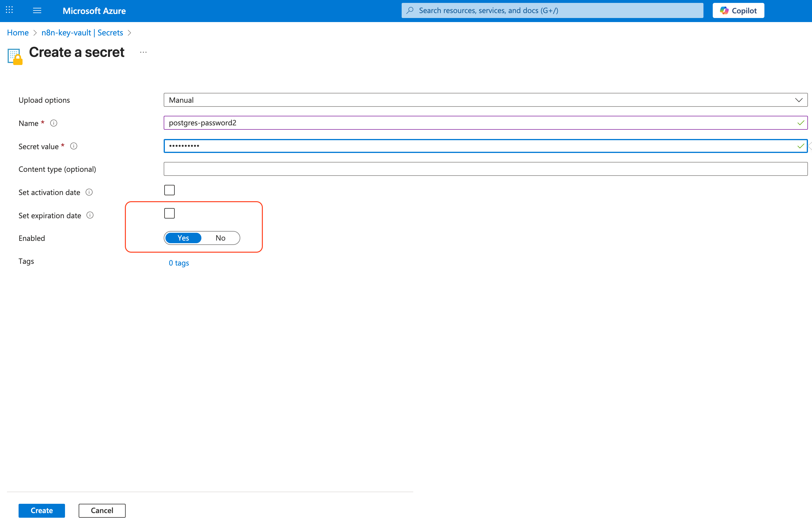Click the info icon beside Name
Screen dimensions: 812x527
[x=54, y=123]
